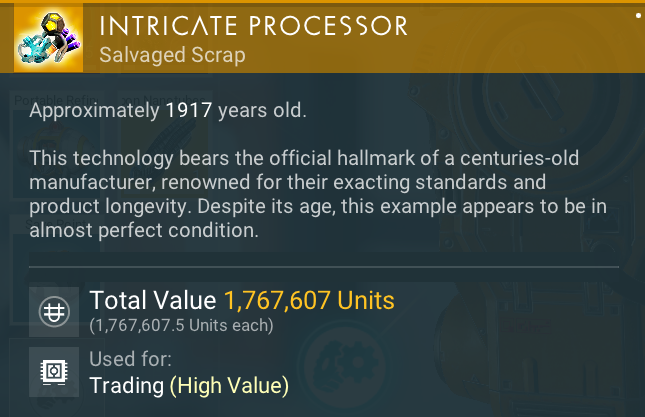Click the per-unit price in parentheses
645x417 pixels.
181,325
